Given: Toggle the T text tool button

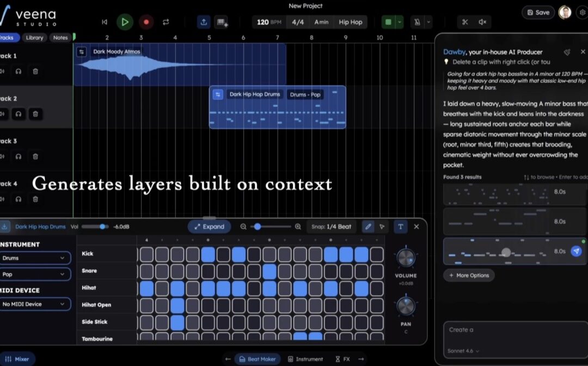Looking at the screenshot, I should (401, 227).
